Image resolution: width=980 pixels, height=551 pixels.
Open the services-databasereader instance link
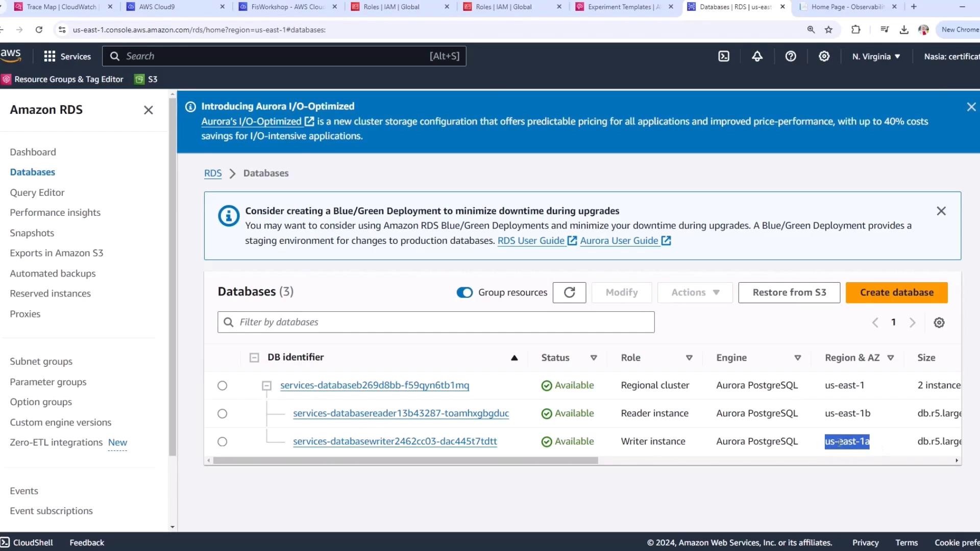pos(401,413)
